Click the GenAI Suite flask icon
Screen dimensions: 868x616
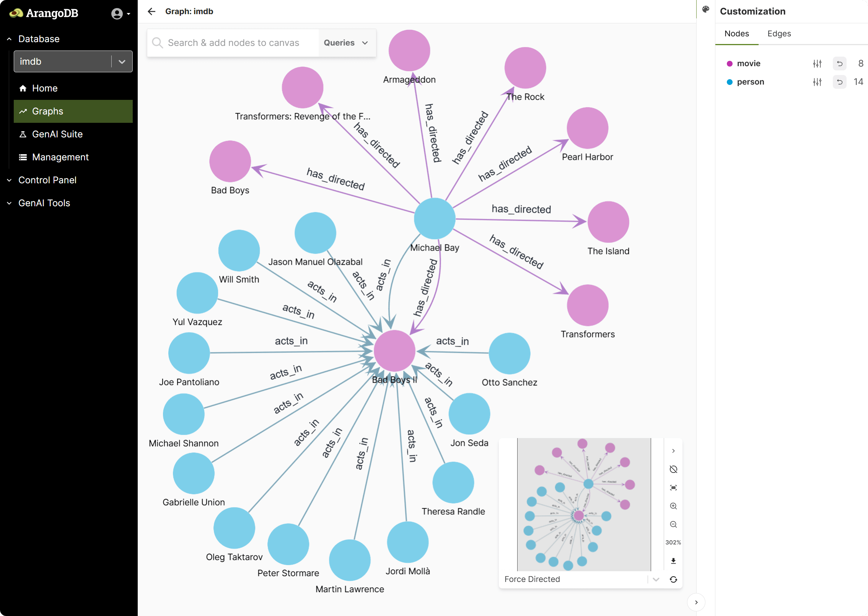pyautogui.click(x=23, y=134)
